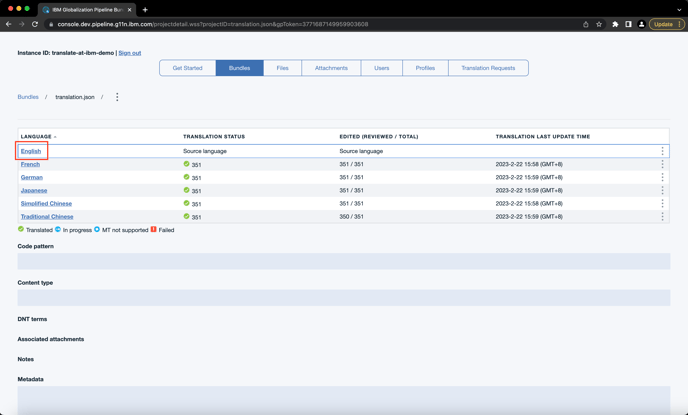Click the browser back arrow
This screenshot has width=688, height=415.
point(9,24)
